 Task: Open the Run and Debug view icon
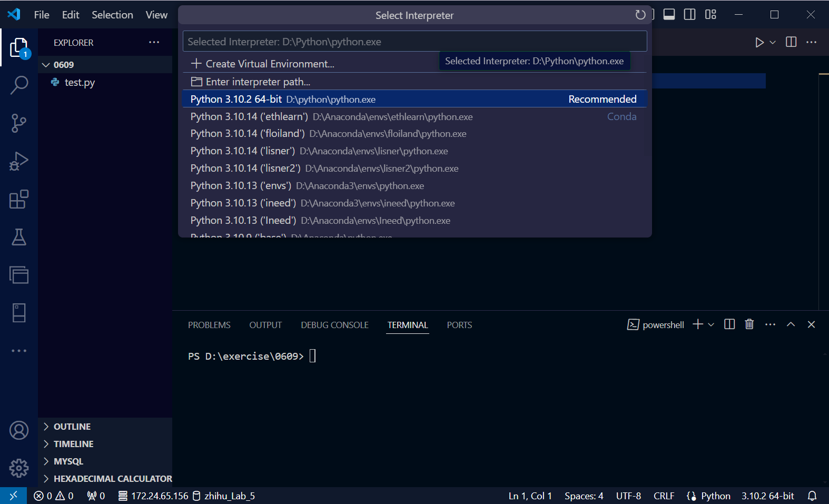[19, 161]
